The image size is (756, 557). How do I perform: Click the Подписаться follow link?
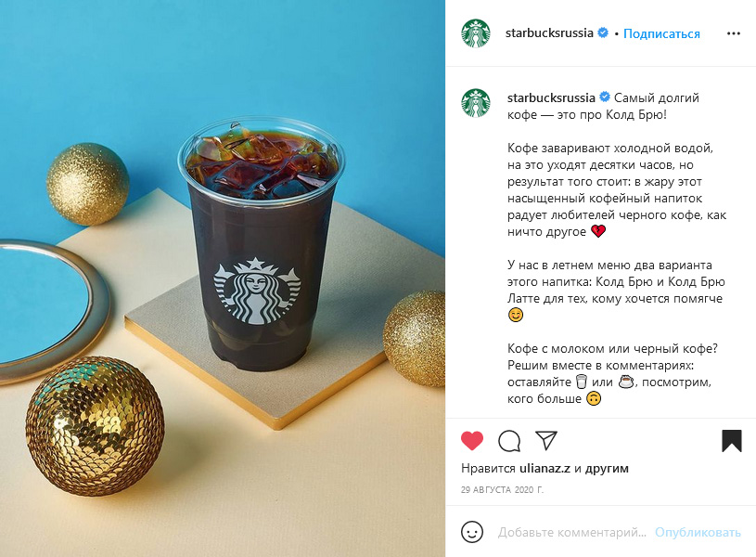click(x=661, y=33)
